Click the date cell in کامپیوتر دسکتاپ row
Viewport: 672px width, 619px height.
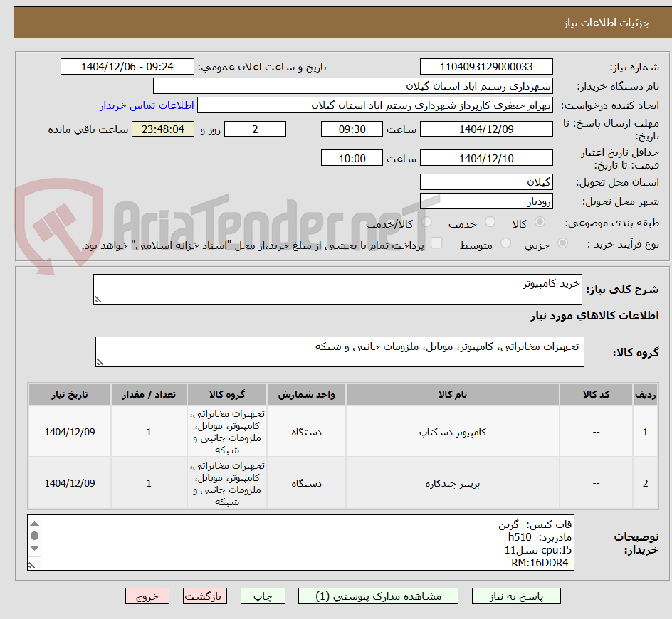pyautogui.click(x=70, y=432)
